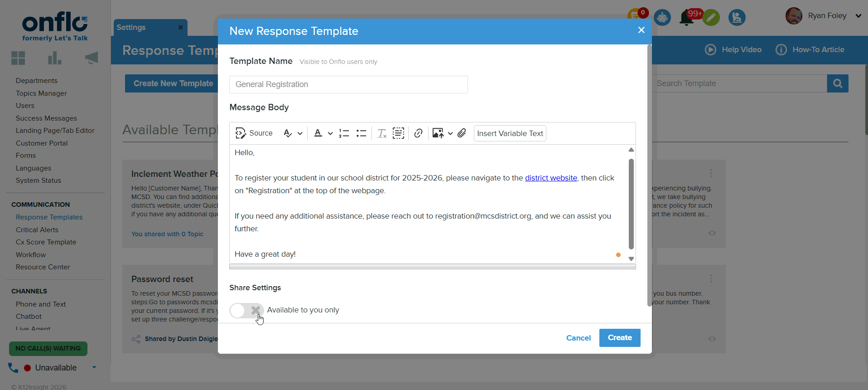Attach a file with paperclip icon
The height and width of the screenshot is (390, 868).
coord(462,133)
